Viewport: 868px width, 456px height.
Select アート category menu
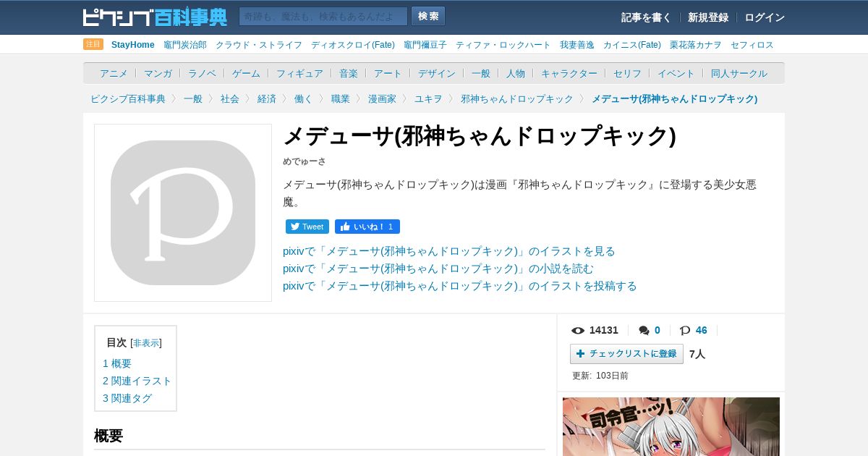click(x=388, y=73)
